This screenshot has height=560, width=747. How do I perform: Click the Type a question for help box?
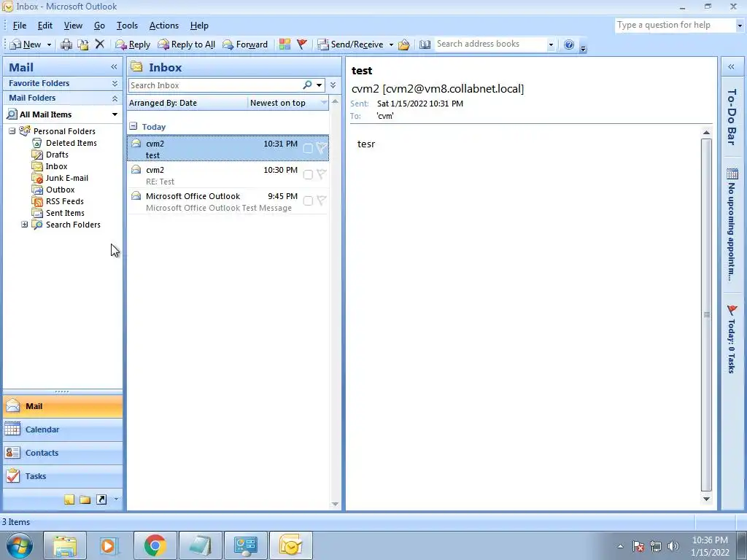click(x=675, y=26)
